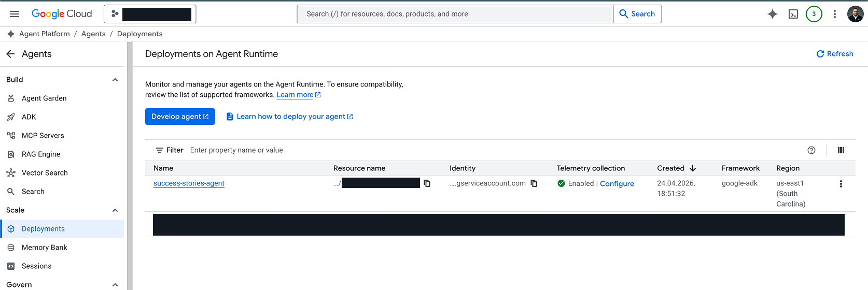The image size is (868, 290).
Task: Click the sidebar vertical scrollbar
Action: [x=129, y=166]
